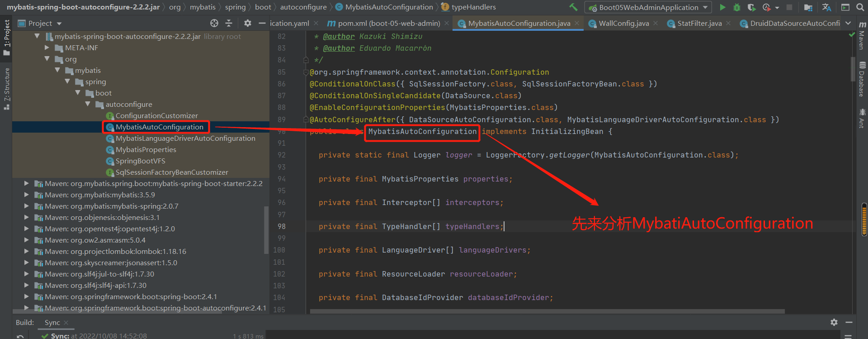Image resolution: width=868 pixels, height=339 pixels.
Task: Collapse the mybatis folder
Action: [57, 70]
